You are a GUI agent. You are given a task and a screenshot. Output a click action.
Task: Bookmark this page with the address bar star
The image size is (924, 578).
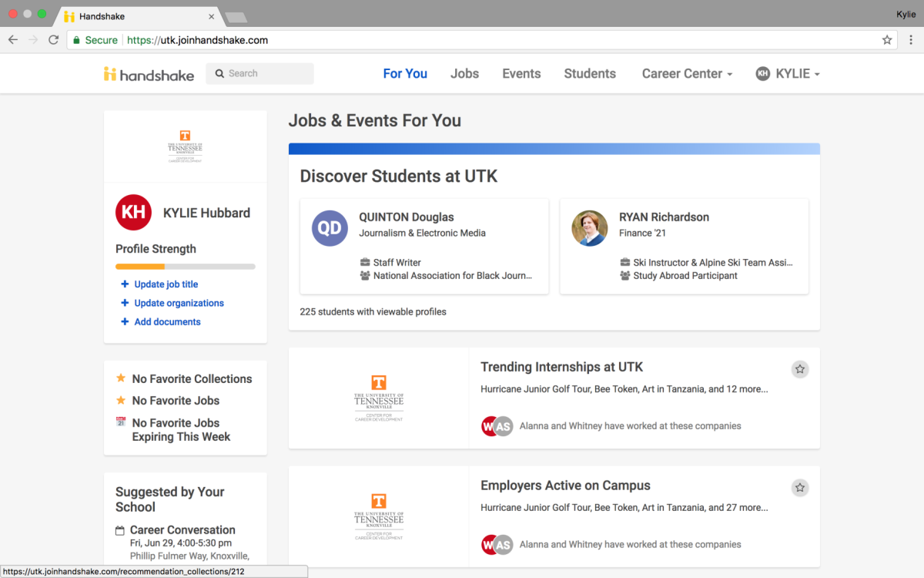(x=887, y=40)
